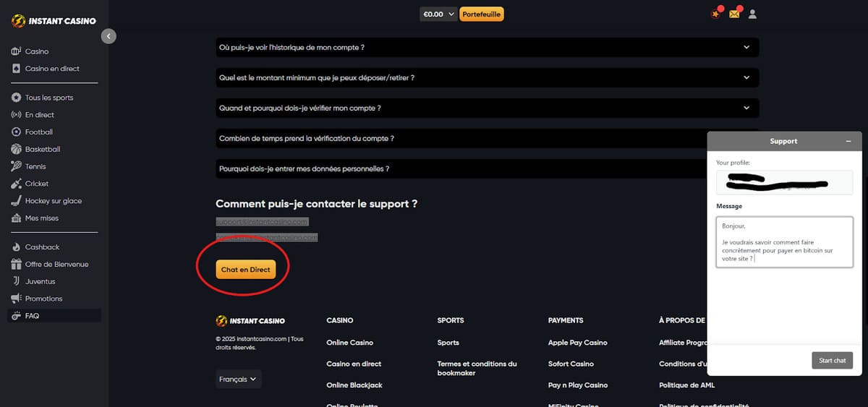Click the Your profile field in Support

coord(785,182)
